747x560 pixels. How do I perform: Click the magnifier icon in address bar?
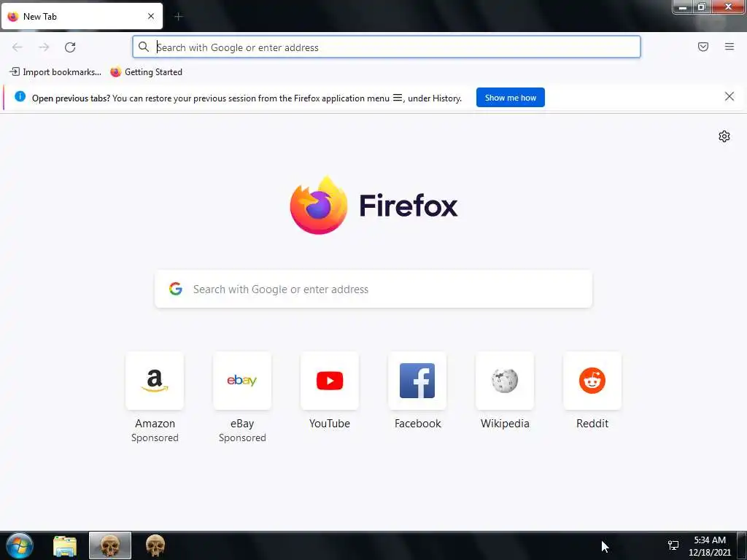[144, 47]
